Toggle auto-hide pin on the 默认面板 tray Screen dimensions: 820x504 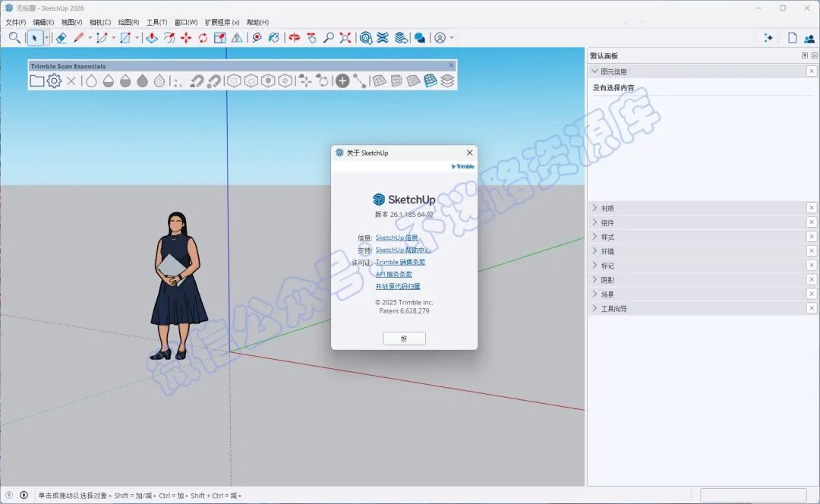(x=805, y=55)
